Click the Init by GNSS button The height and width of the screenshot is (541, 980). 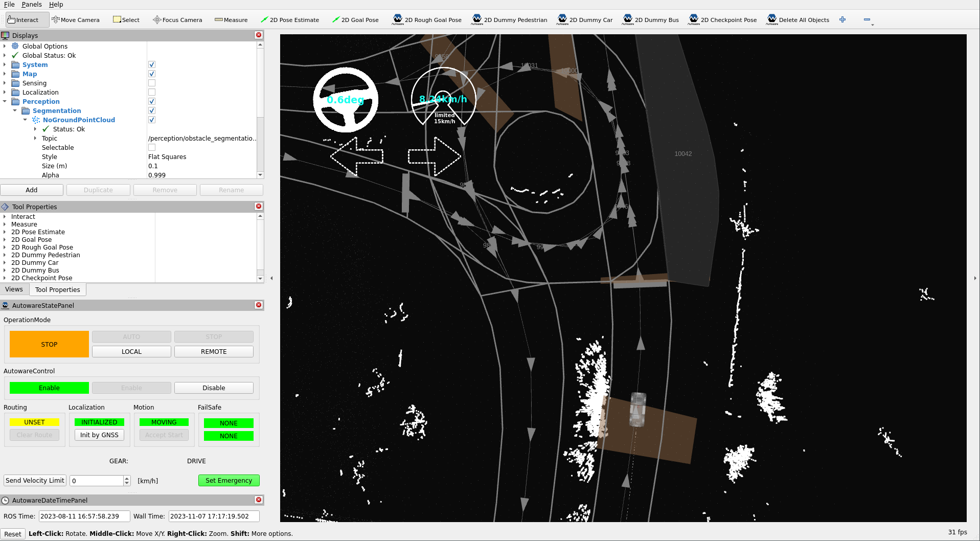99,435
